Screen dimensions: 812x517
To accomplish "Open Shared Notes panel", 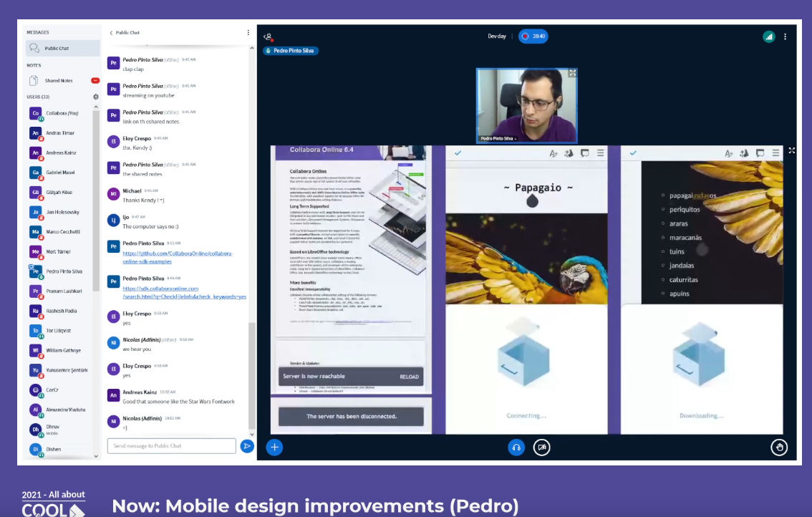I will 62,80.
